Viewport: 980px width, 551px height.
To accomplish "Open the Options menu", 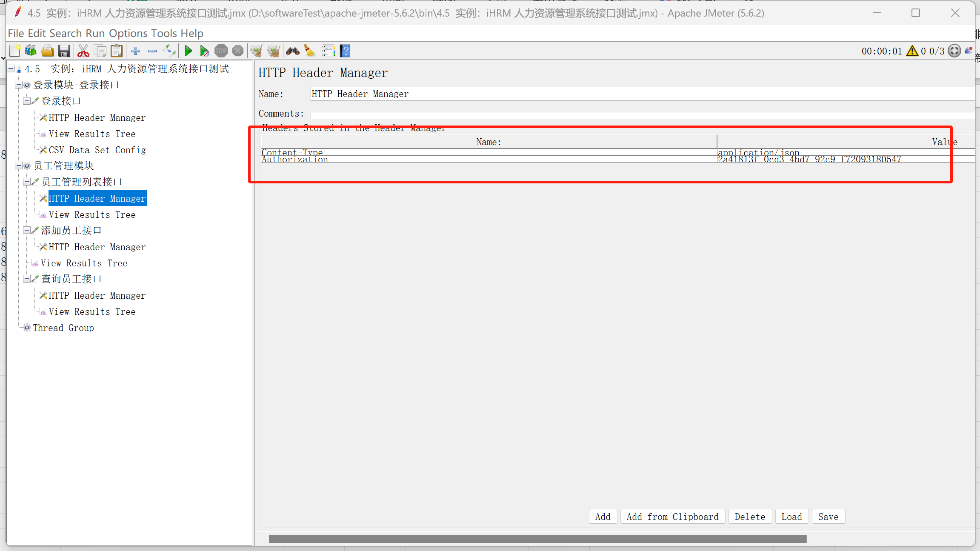I will click(x=128, y=33).
